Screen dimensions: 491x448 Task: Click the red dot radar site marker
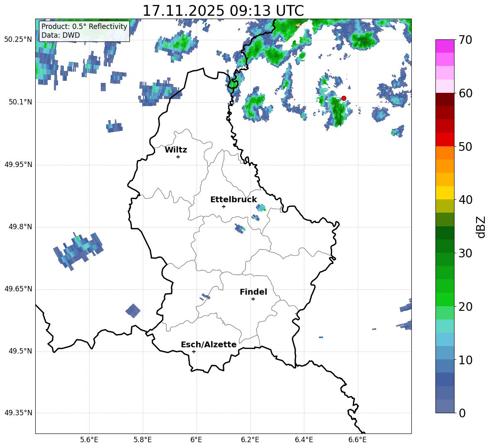tap(343, 98)
